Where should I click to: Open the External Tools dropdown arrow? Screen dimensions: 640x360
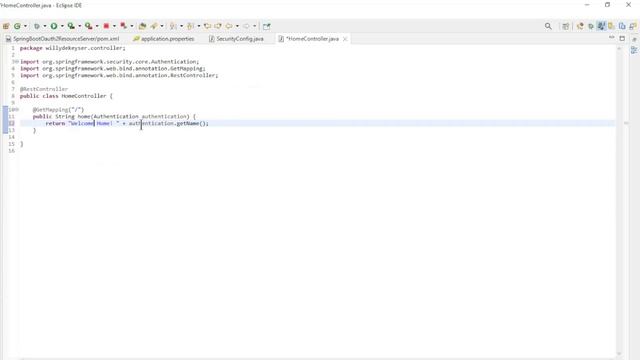point(97,26)
